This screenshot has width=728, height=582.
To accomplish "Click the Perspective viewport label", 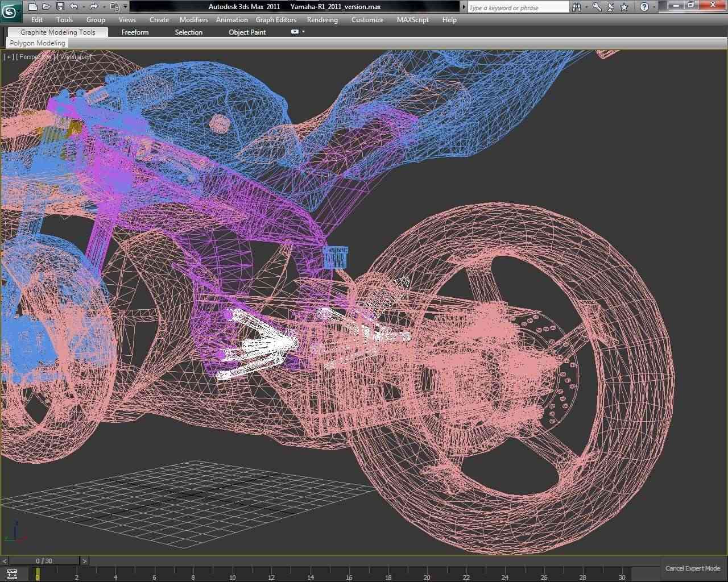I will click(36, 57).
